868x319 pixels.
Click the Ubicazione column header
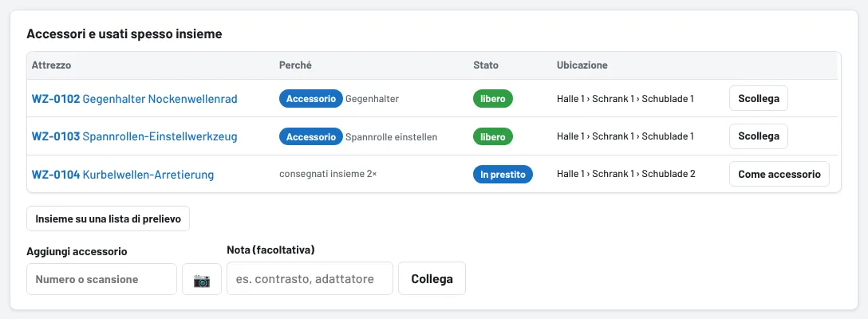click(x=582, y=65)
